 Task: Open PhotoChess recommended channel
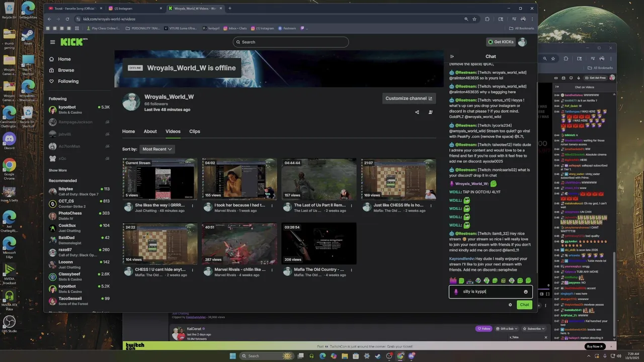pos(79,215)
